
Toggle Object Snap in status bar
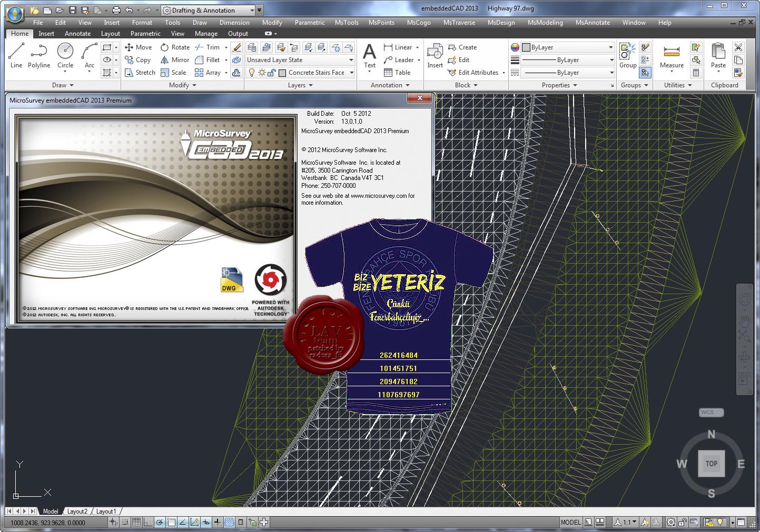coord(171,523)
